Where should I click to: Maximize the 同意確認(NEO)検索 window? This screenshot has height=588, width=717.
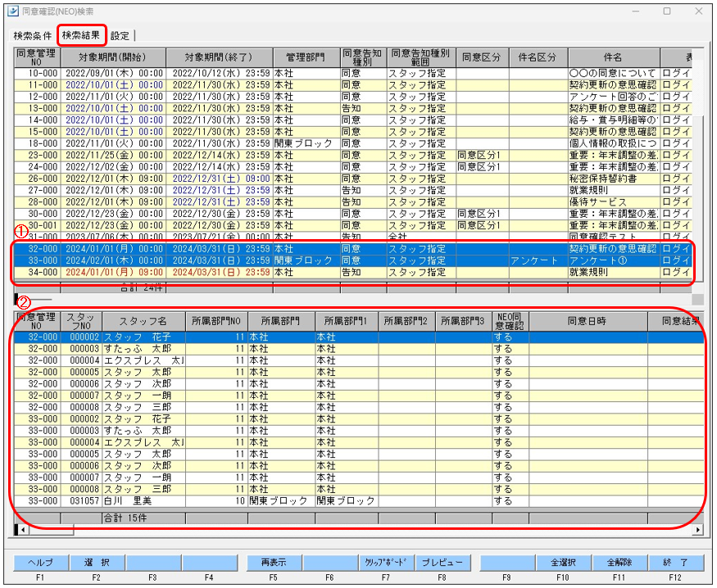667,11
